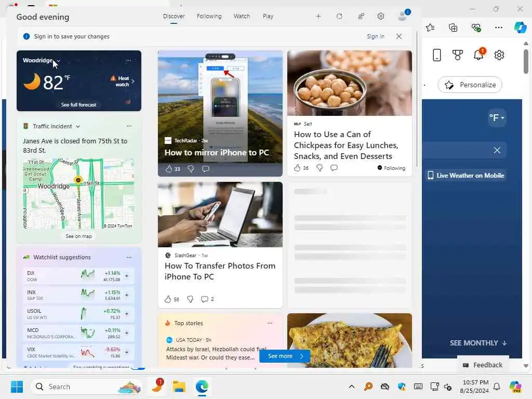Open the feed personalization icon beside refresh
This screenshot has height=399, width=532.
point(361,16)
